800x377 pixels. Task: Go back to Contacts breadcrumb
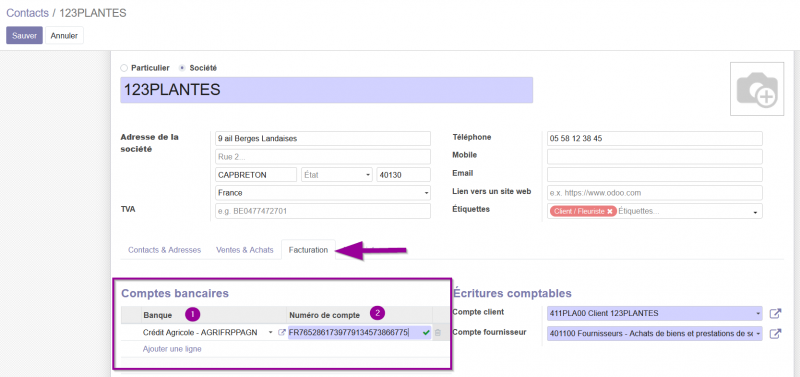(28, 13)
